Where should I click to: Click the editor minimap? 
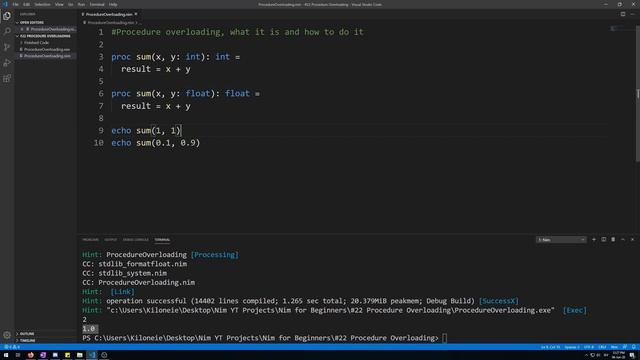click(621, 29)
